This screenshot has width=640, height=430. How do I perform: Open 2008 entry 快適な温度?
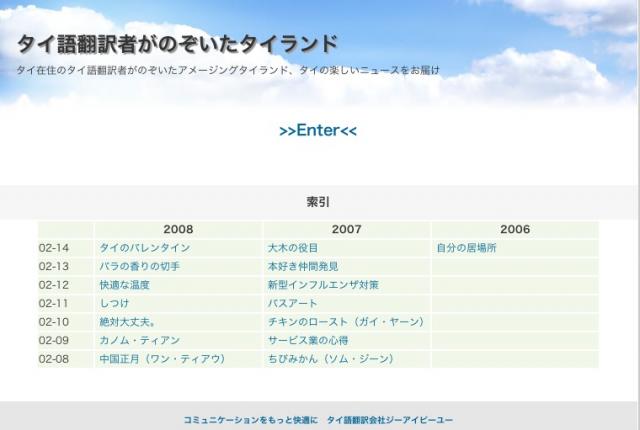[124, 285]
